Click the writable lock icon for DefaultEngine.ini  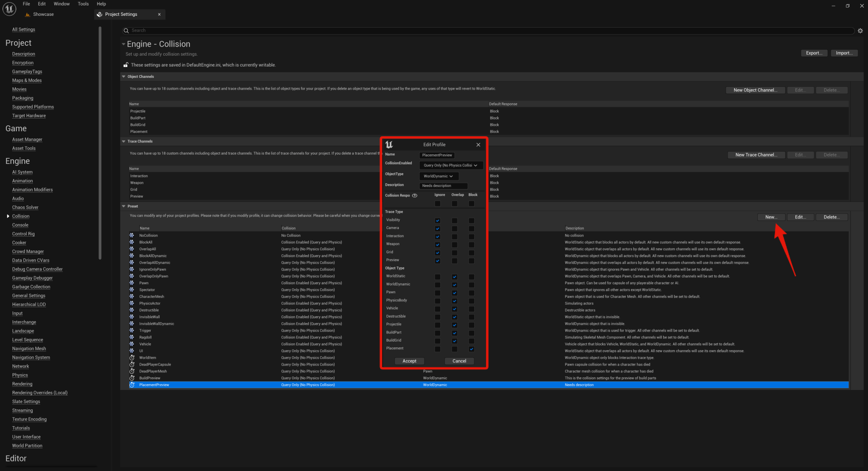pos(126,65)
